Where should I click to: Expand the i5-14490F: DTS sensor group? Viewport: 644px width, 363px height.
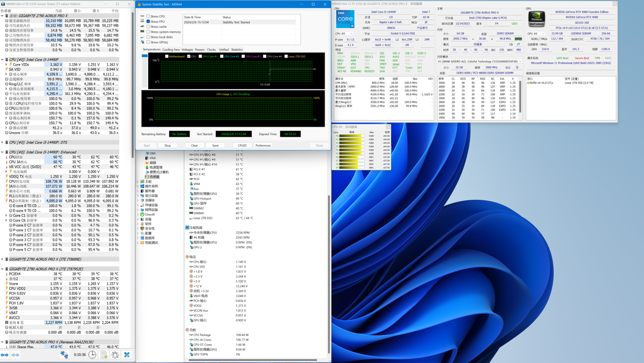pos(3,142)
